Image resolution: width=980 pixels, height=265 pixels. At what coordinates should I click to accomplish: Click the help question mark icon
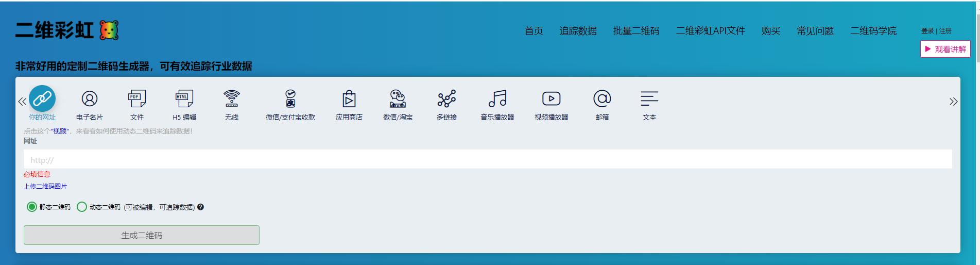[201, 207]
